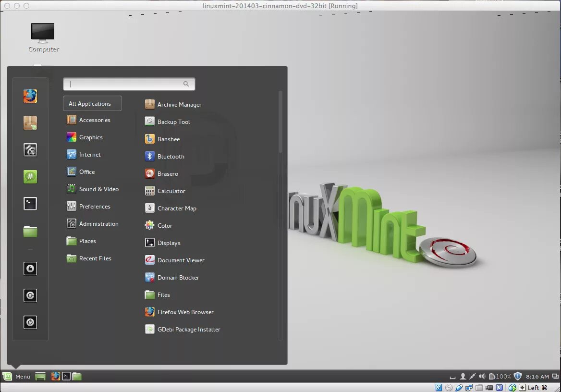This screenshot has height=392, width=561.
Task: Open Software Manager in favorites sidebar
Action: point(30,123)
